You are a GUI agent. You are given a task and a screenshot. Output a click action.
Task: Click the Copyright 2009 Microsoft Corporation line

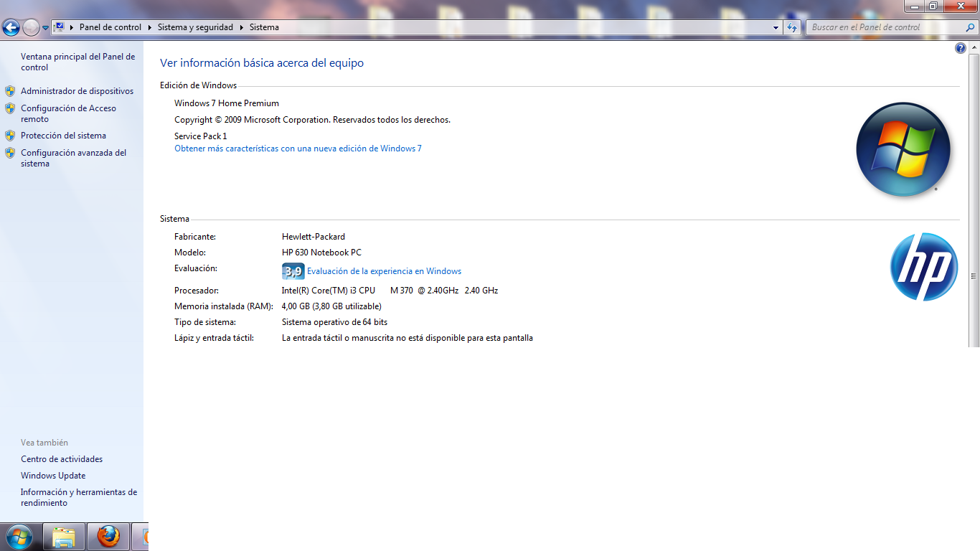(312, 120)
